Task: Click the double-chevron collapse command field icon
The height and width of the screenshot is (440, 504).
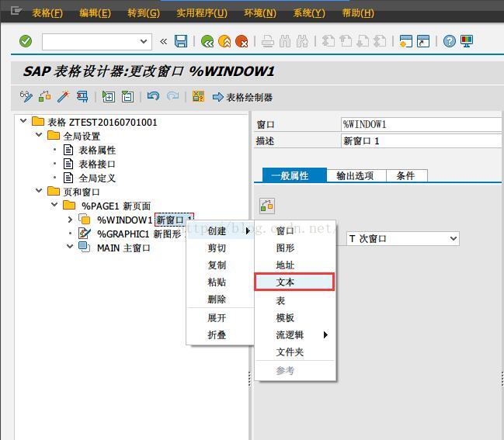Action: click(164, 41)
